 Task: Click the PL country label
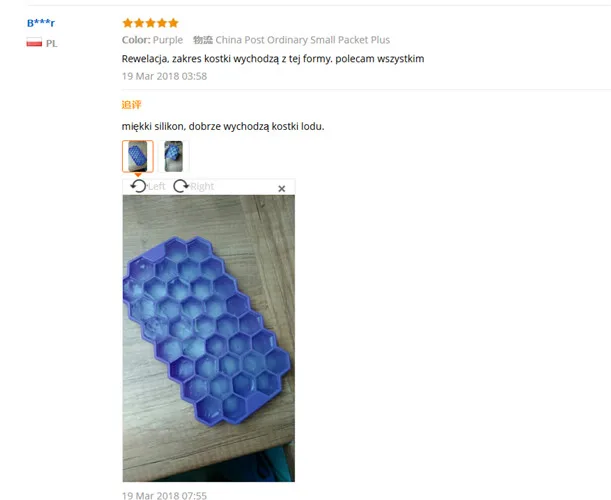51,43
